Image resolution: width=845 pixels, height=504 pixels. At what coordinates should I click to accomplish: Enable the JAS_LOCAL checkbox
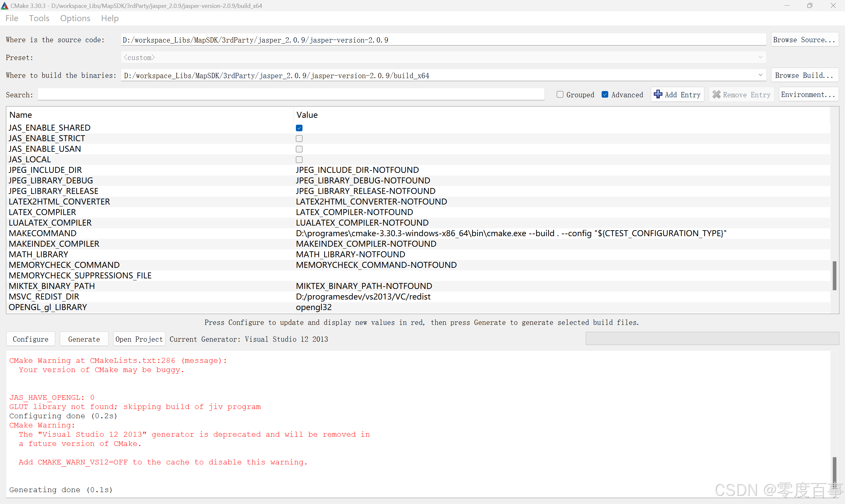(299, 160)
